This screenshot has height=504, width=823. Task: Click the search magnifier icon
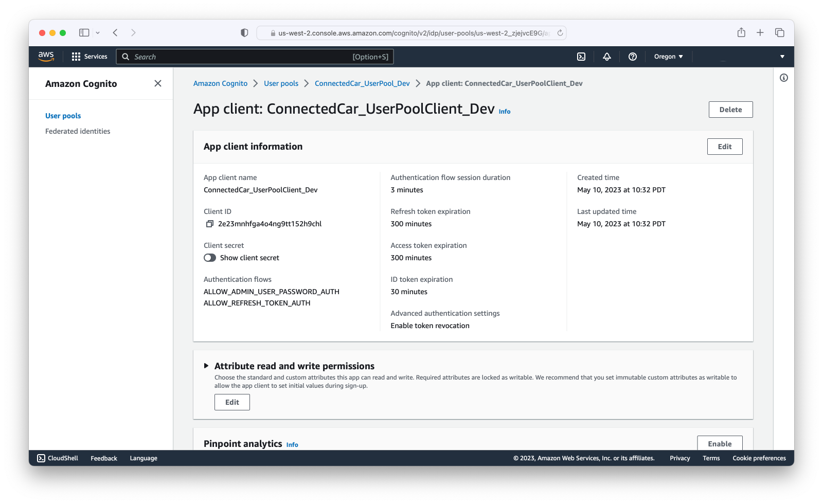point(126,57)
